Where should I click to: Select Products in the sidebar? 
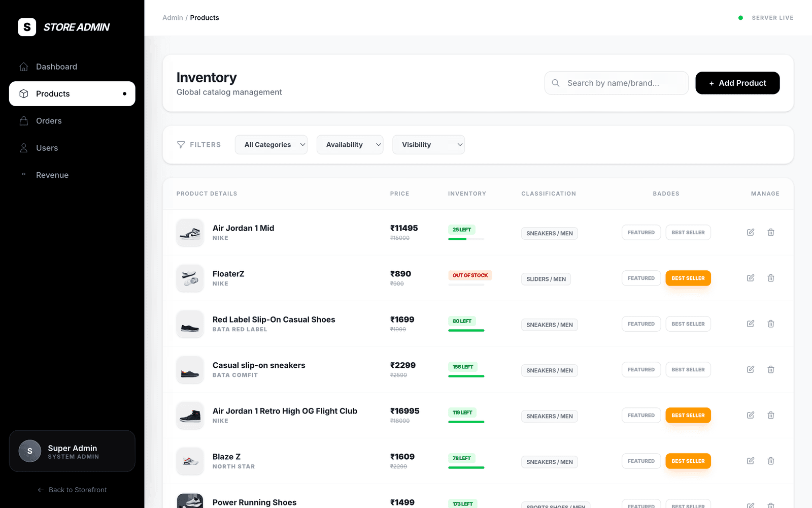(72, 93)
